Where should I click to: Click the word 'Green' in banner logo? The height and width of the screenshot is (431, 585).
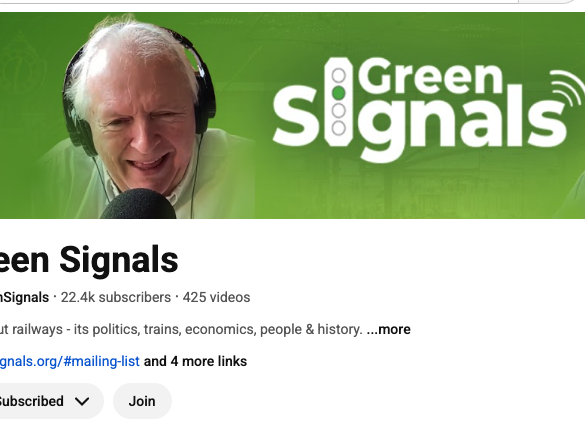(x=431, y=76)
